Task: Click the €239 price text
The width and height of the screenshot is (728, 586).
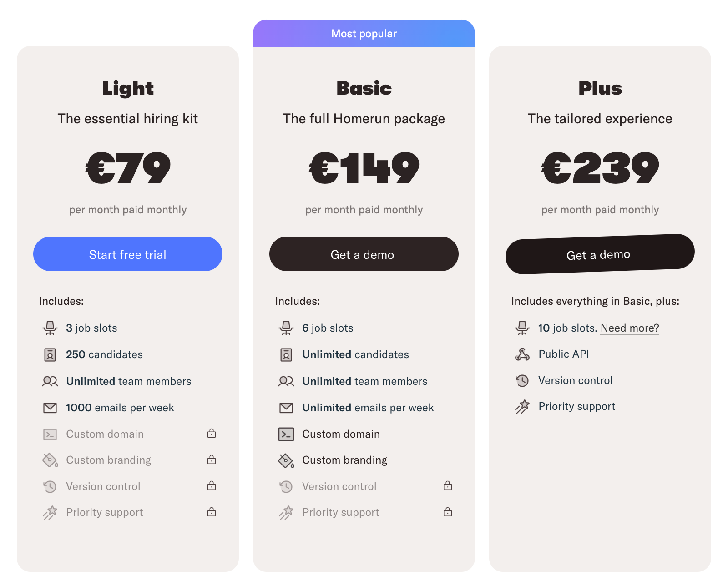Action: 600,168
